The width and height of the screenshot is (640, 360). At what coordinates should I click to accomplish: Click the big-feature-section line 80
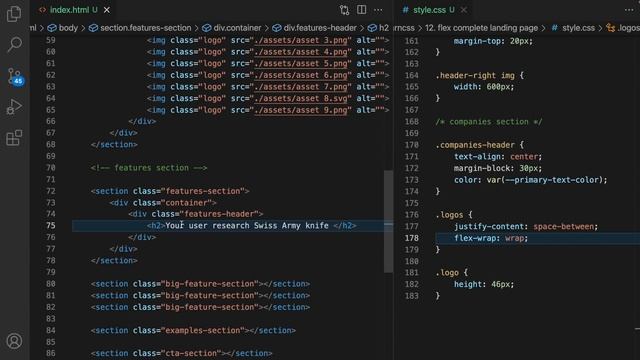tap(200, 284)
